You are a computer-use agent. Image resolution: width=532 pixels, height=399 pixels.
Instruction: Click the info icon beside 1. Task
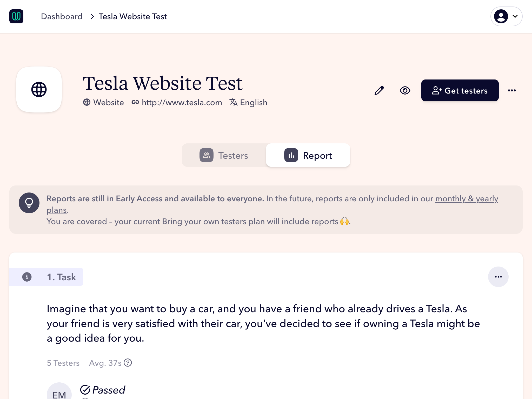coord(27,277)
